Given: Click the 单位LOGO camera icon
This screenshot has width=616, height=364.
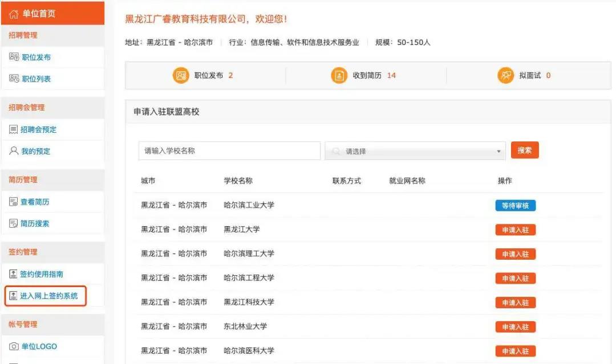Looking at the screenshot, I should tap(14, 346).
